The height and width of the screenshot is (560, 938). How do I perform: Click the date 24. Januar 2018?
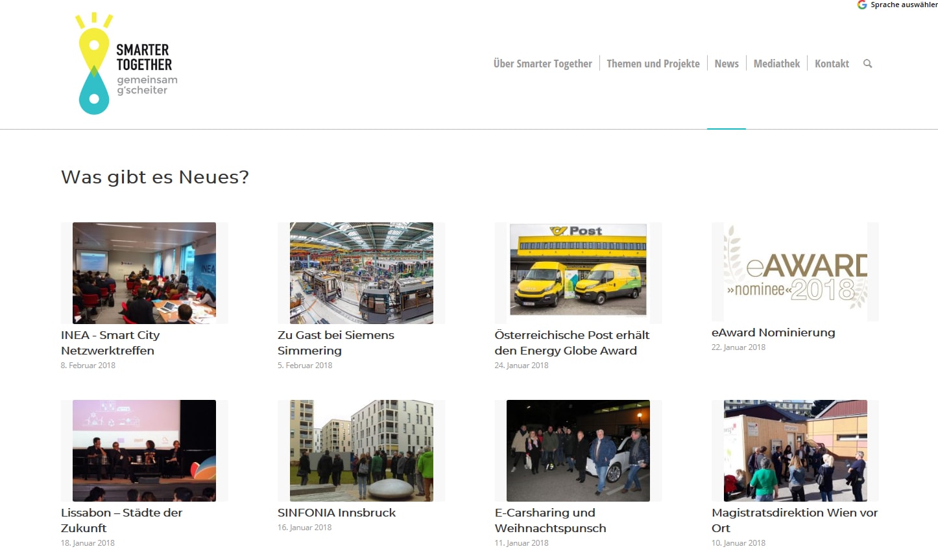click(522, 366)
